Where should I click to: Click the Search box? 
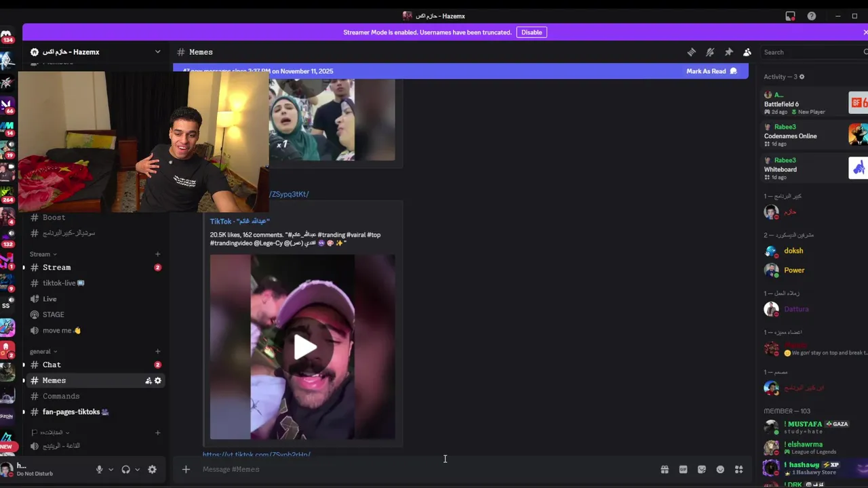pyautogui.click(x=812, y=52)
